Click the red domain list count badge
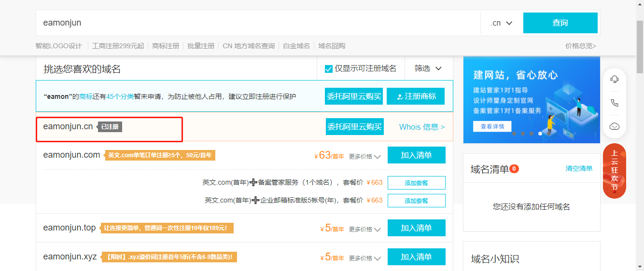Viewport: 644px width, 271px height. click(514, 169)
